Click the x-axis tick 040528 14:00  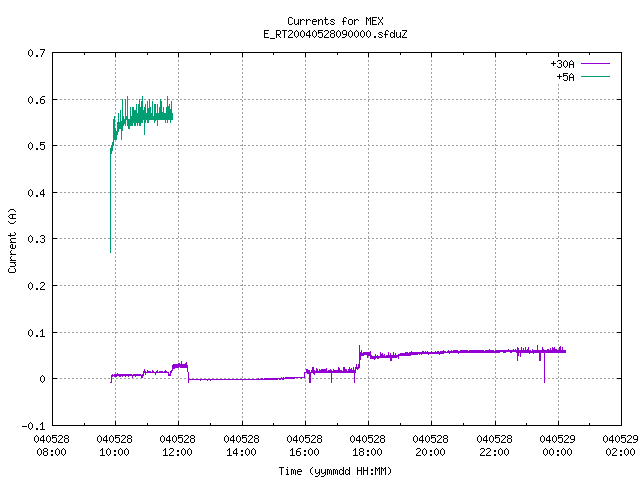point(241,446)
